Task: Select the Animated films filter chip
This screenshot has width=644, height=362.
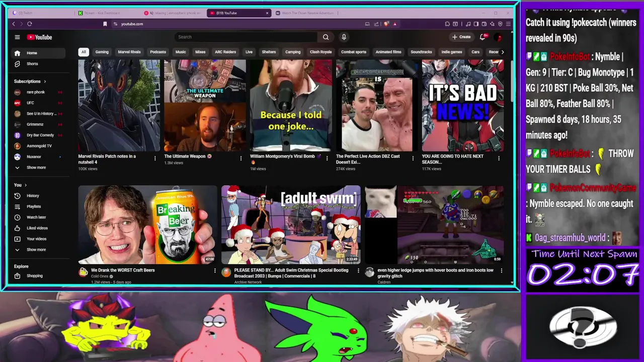Action: point(388,52)
